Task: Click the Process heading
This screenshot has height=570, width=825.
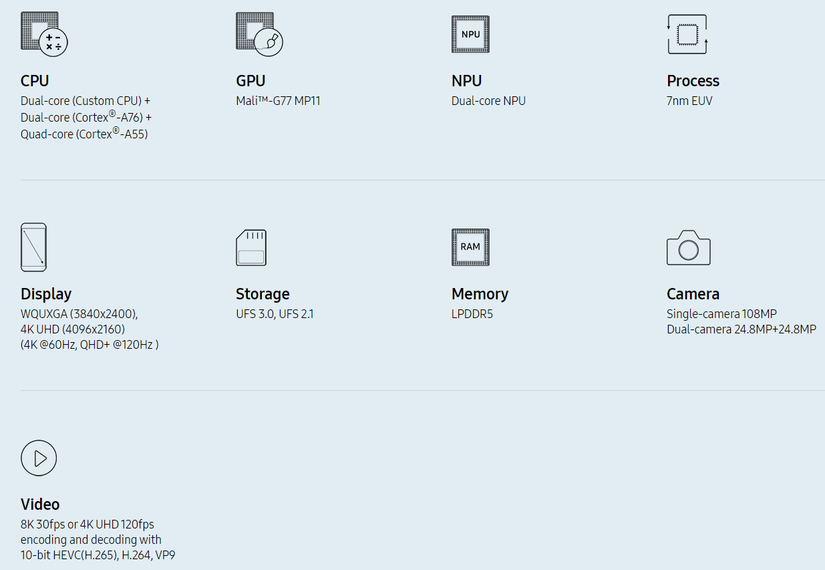Action: click(693, 81)
